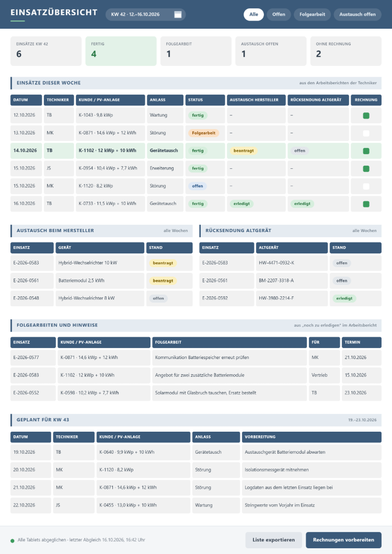Select Logdaten aus dem letzten Einsatz note

pyautogui.click(x=312, y=488)
